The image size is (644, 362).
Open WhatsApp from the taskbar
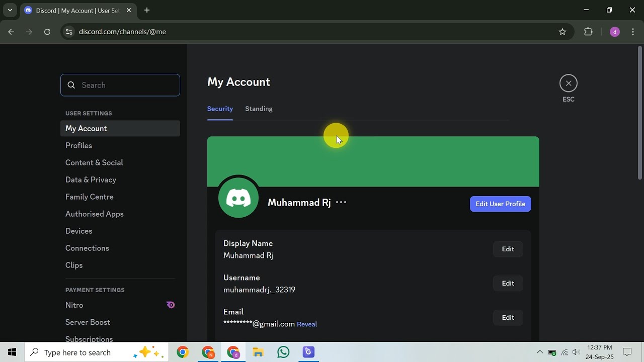[283, 352]
